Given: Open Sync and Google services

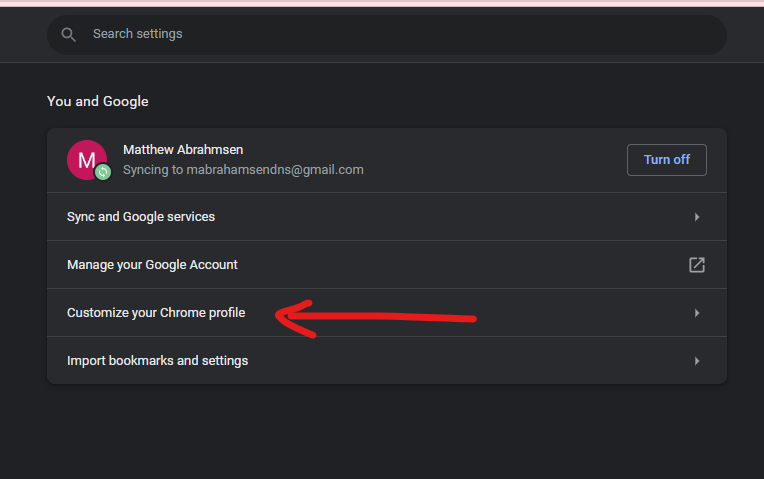Looking at the screenshot, I should [387, 216].
